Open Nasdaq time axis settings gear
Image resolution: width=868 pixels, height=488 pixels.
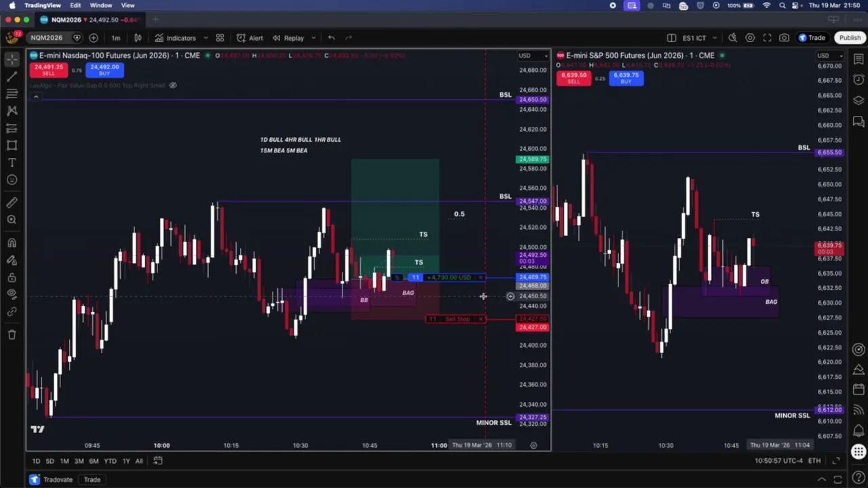[x=534, y=445]
